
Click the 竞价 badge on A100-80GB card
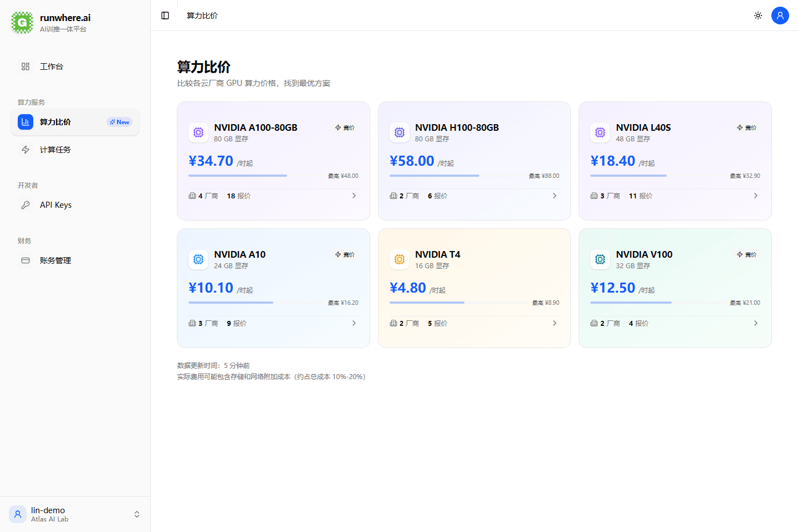click(345, 128)
